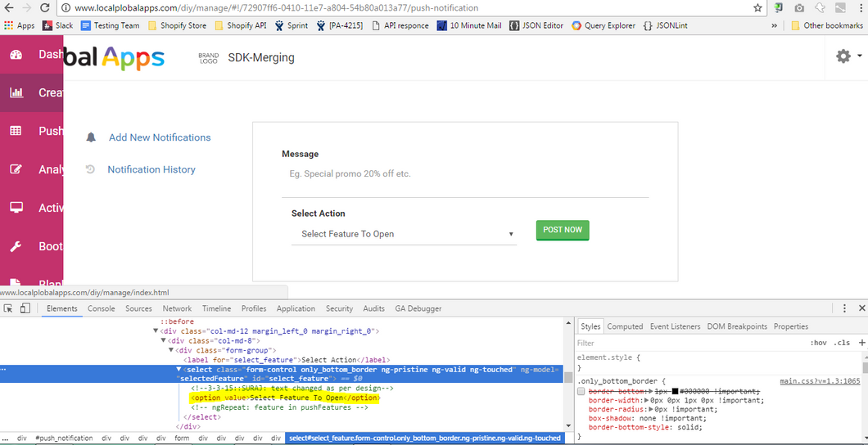This screenshot has width=868, height=445.
Task: Click the wrench icon in the sidebar
Action: tap(16, 246)
